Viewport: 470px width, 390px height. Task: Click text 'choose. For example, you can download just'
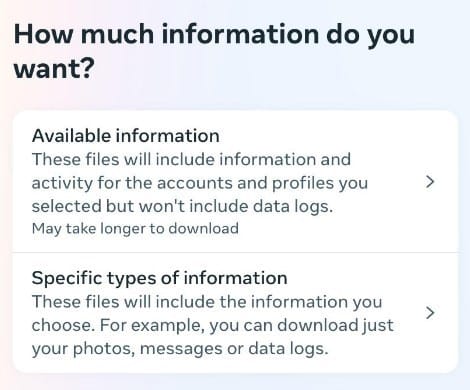tap(213, 325)
